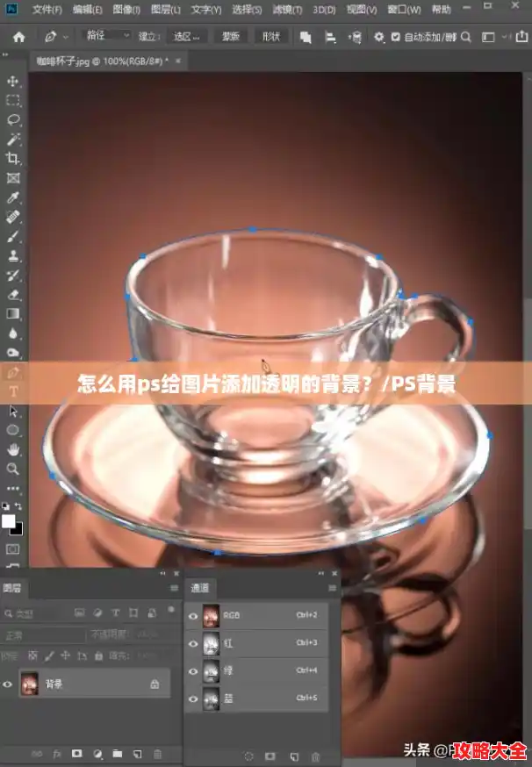Open the 编辑(E) menu
532x767 pixels.
[88, 10]
